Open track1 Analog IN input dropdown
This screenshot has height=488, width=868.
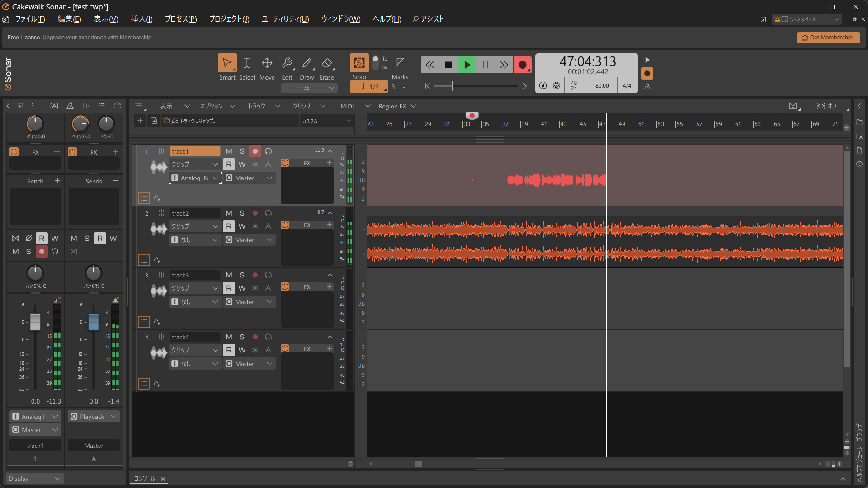[195, 178]
